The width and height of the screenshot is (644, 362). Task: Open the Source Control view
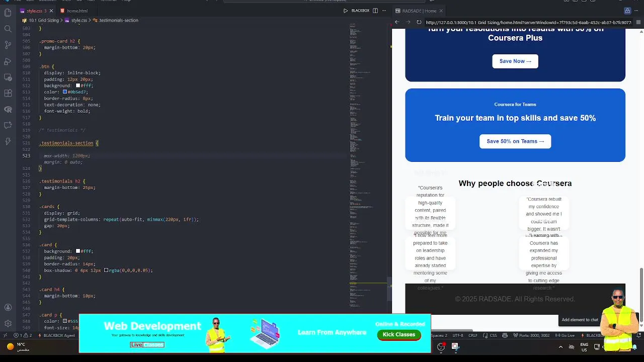pos(8,45)
